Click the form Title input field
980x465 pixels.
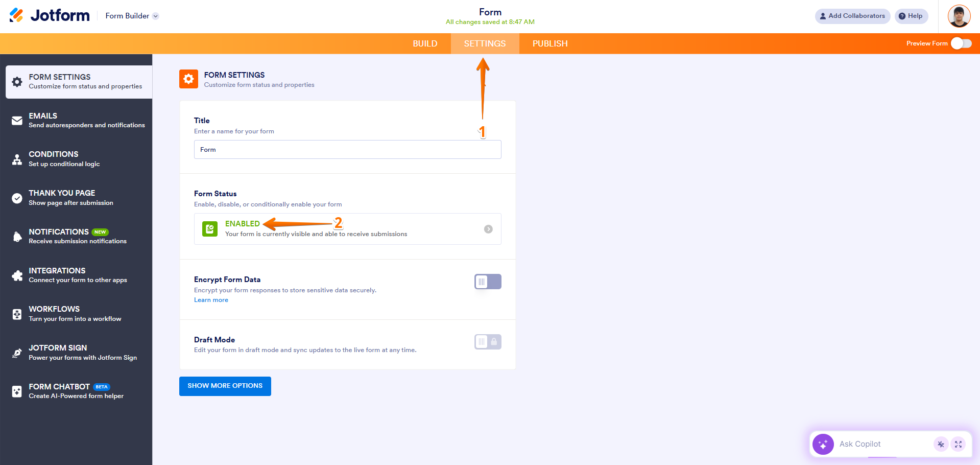click(x=347, y=150)
